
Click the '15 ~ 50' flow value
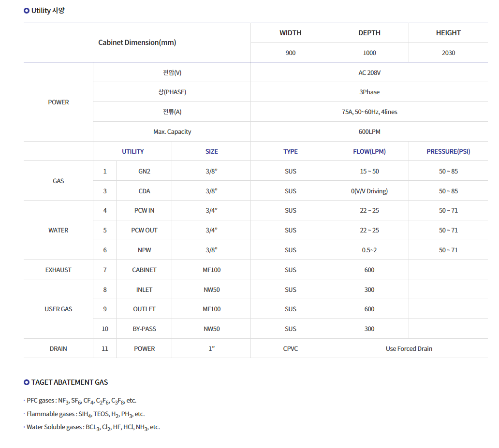pyautogui.click(x=369, y=171)
